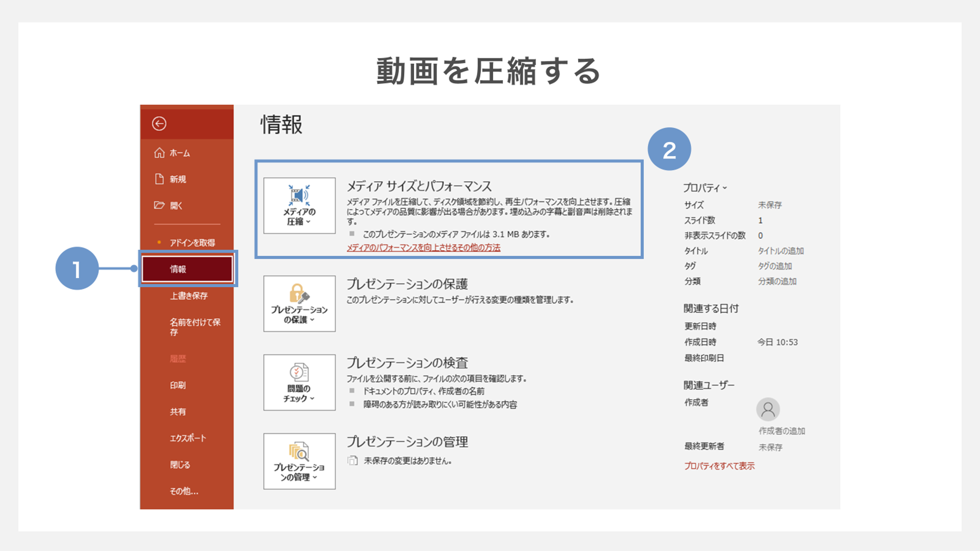Choose 印刷 in the sidebar

coord(178,385)
